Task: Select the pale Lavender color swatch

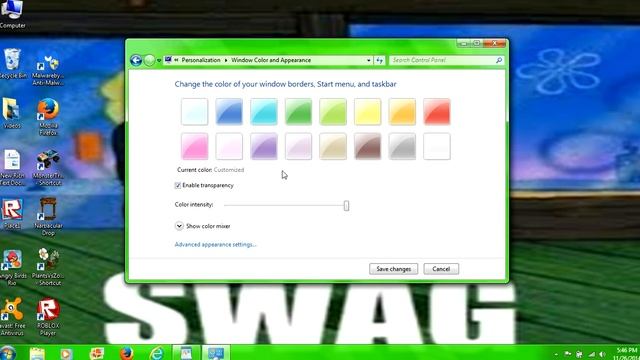Action: pos(298,146)
